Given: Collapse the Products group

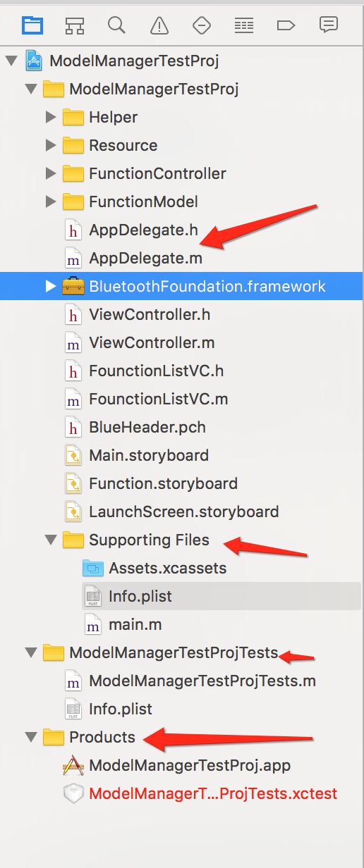Looking at the screenshot, I should click(x=30, y=737).
